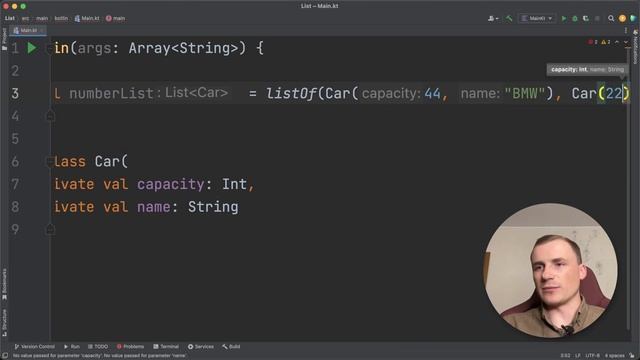Click the 4 spaces indent setting
The width and height of the screenshot is (640, 360).
click(615, 356)
